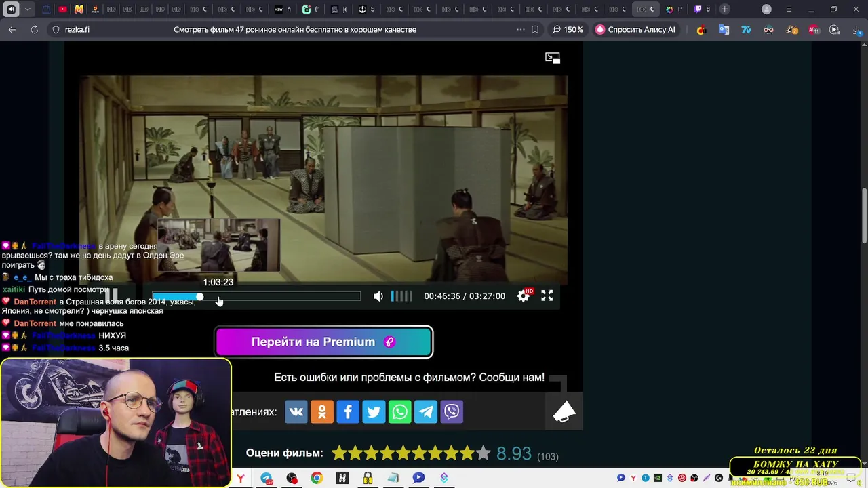Open Telegram from the taskbar
Viewport: 868px width, 488px height.
pos(267,478)
